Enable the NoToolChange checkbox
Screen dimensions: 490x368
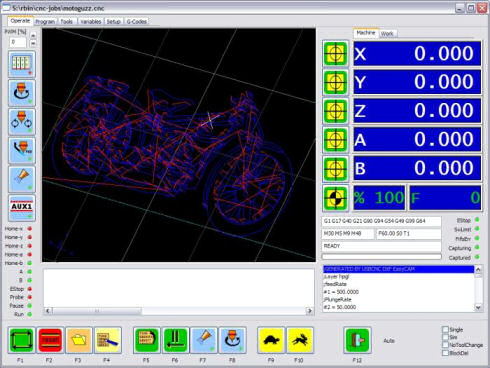tap(445, 345)
